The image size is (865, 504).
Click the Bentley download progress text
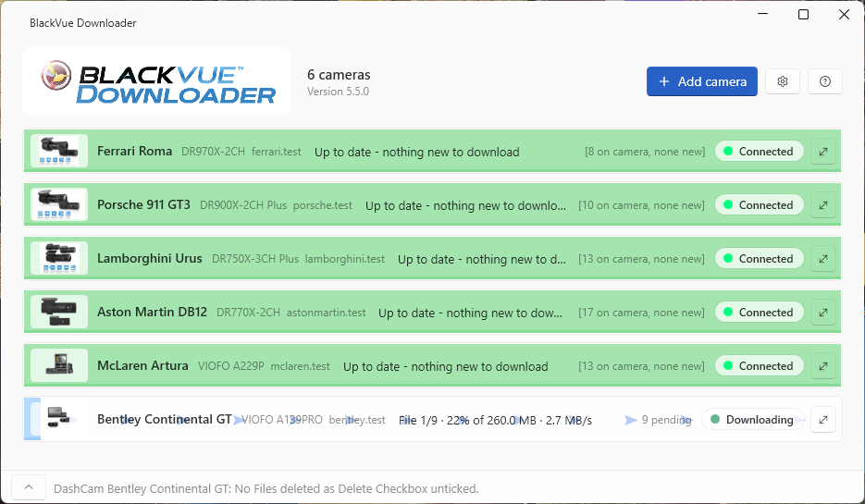coord(495,420)
